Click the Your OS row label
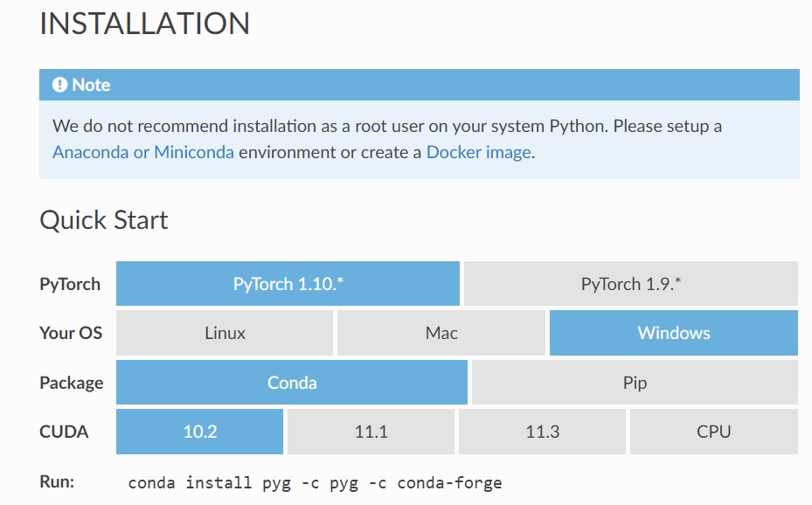Image resolution: width=812 pixels, height=505 pixels. point(71,333)
